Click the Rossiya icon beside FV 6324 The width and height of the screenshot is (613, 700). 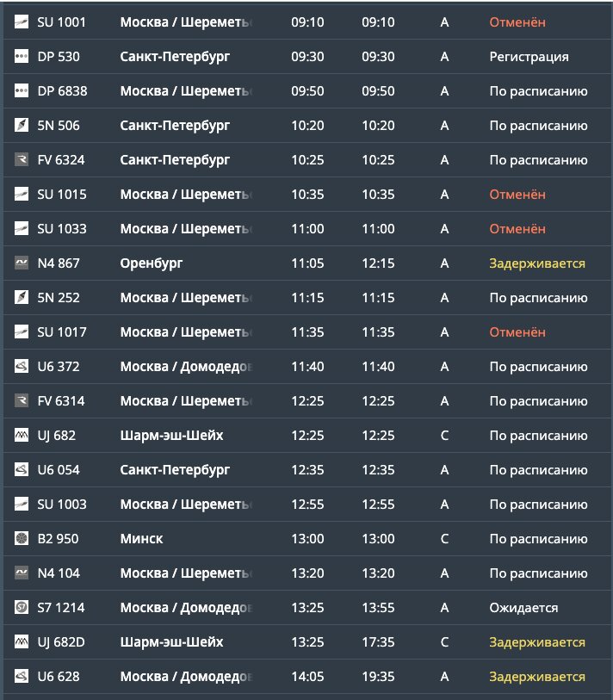point(21,159)
